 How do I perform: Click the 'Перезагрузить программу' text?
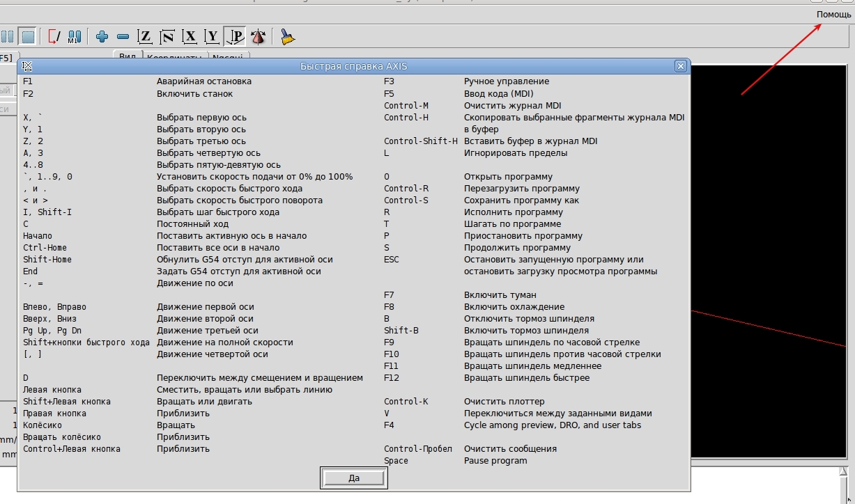point(522,189)
